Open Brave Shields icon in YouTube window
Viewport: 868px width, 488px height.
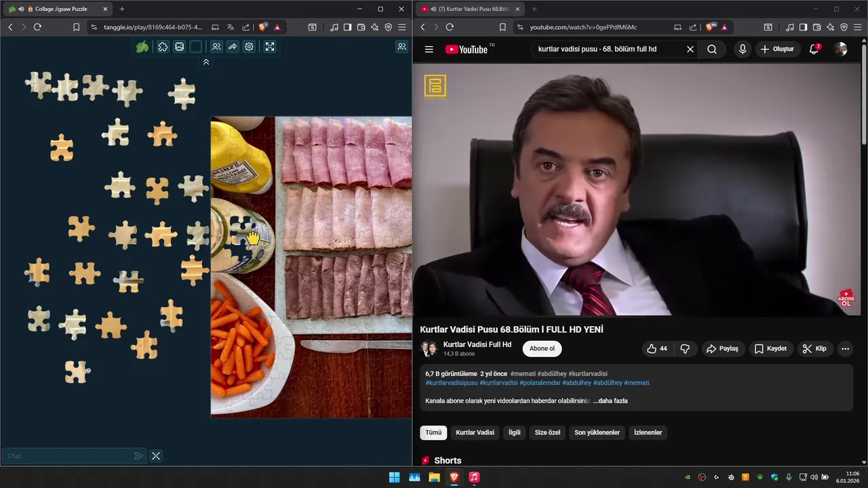coord(709,27)
